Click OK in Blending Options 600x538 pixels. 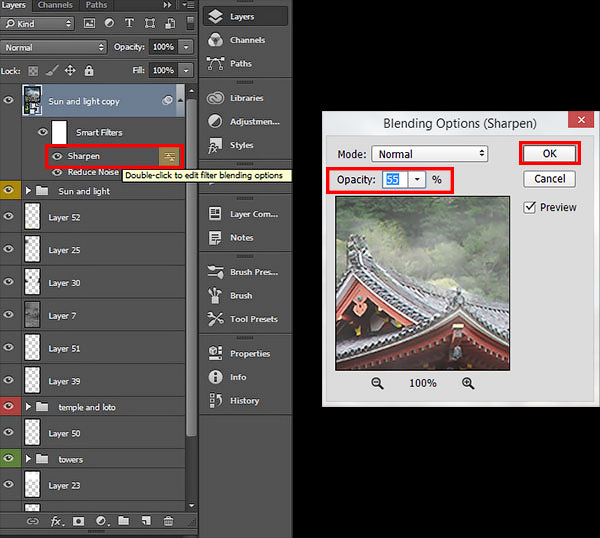tap(549, 153)
